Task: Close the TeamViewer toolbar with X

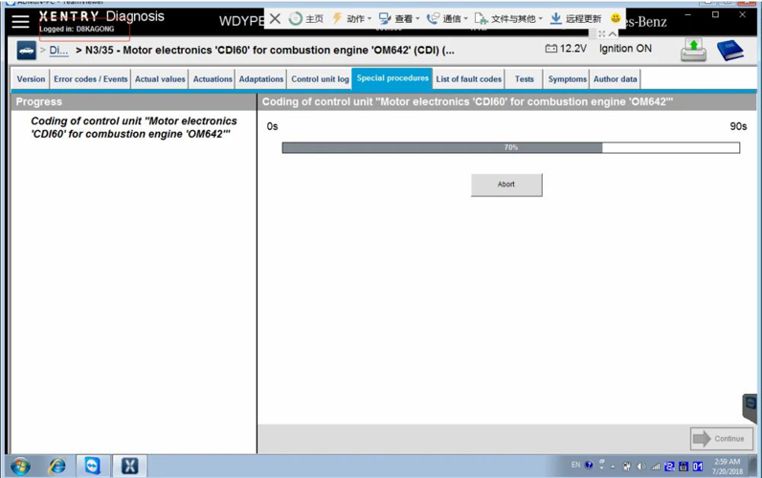Action: [275, 19]
